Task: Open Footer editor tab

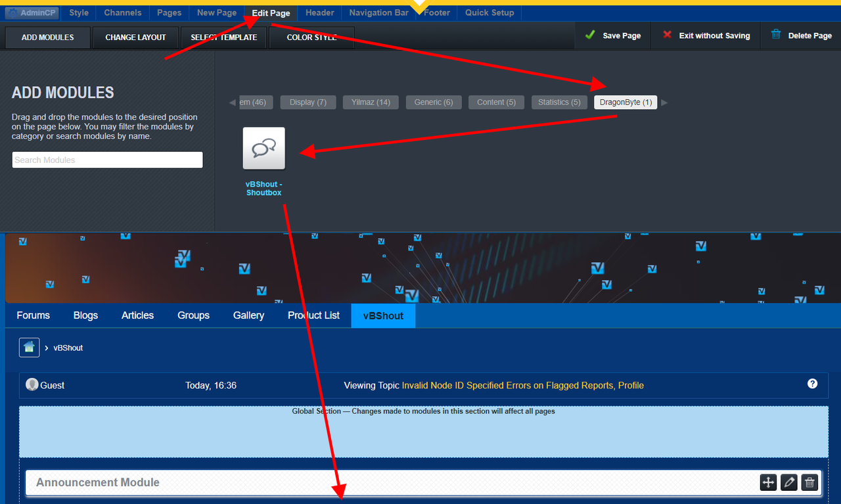Action: 437,12
